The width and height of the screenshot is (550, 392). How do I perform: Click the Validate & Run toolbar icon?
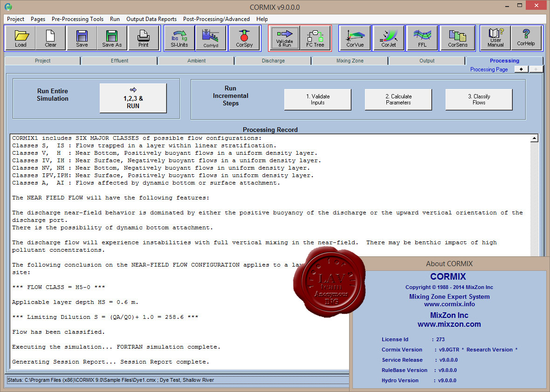[x=284, y=38]
